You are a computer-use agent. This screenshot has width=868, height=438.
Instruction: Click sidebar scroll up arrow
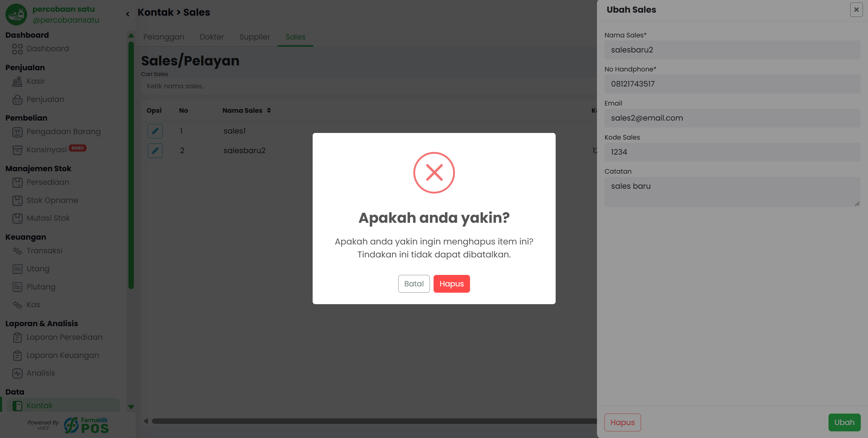coord(131,35)
